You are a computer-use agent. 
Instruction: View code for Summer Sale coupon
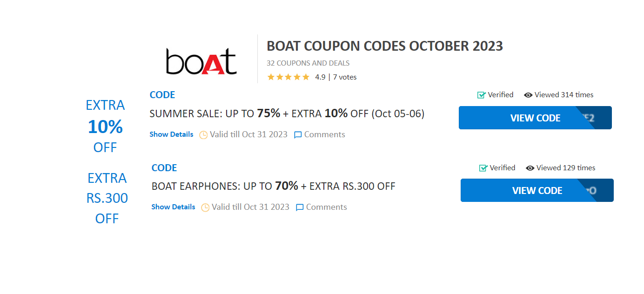coord(535,118)
